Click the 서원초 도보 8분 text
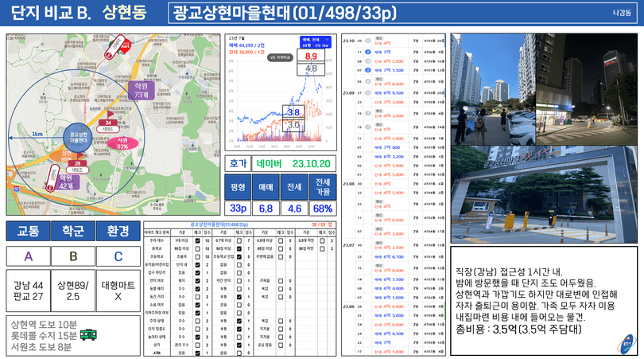Viewport: 644px width, 359px height. click(41, 347)
